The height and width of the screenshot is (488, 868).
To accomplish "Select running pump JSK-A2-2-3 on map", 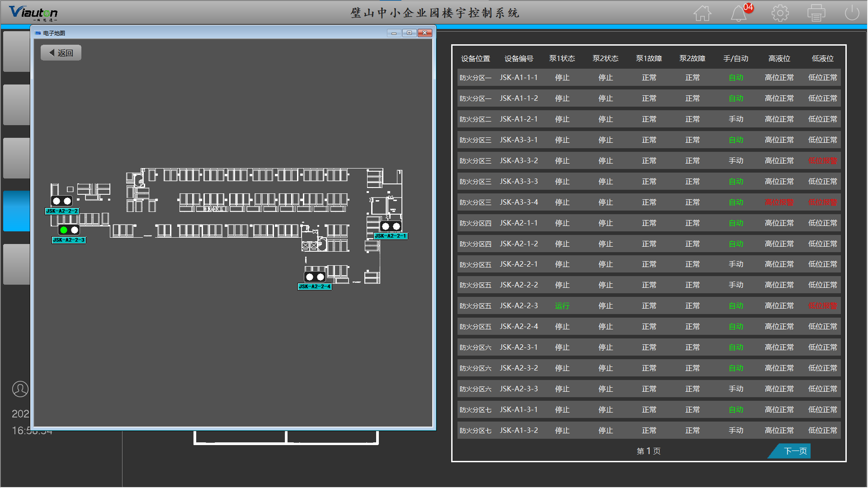I will (69, 230).
